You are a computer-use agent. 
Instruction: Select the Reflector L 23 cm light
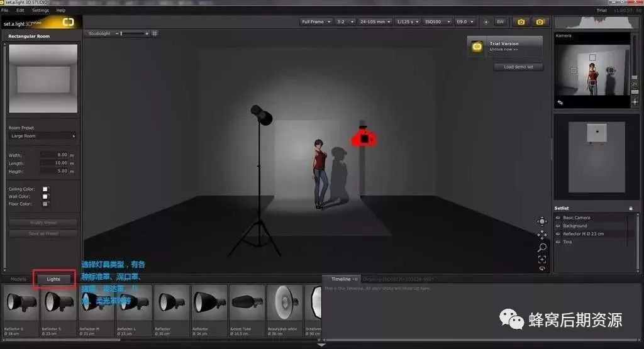[135, 311]
